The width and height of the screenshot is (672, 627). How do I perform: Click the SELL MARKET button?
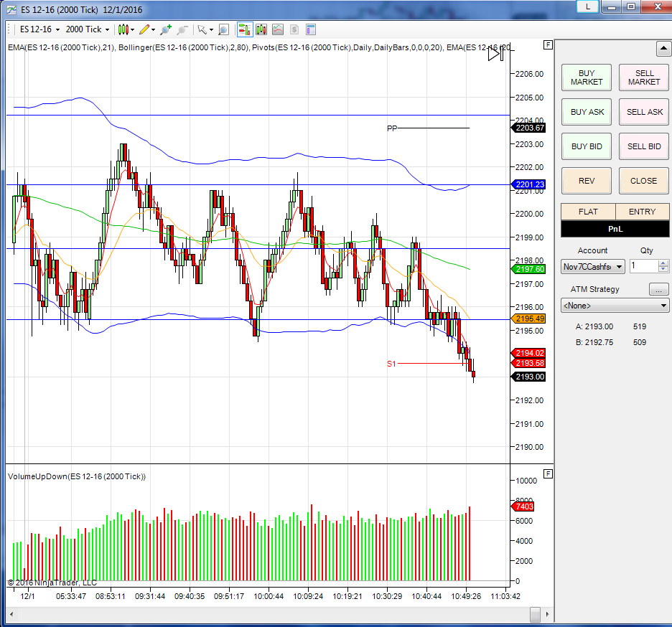(644, 77)
